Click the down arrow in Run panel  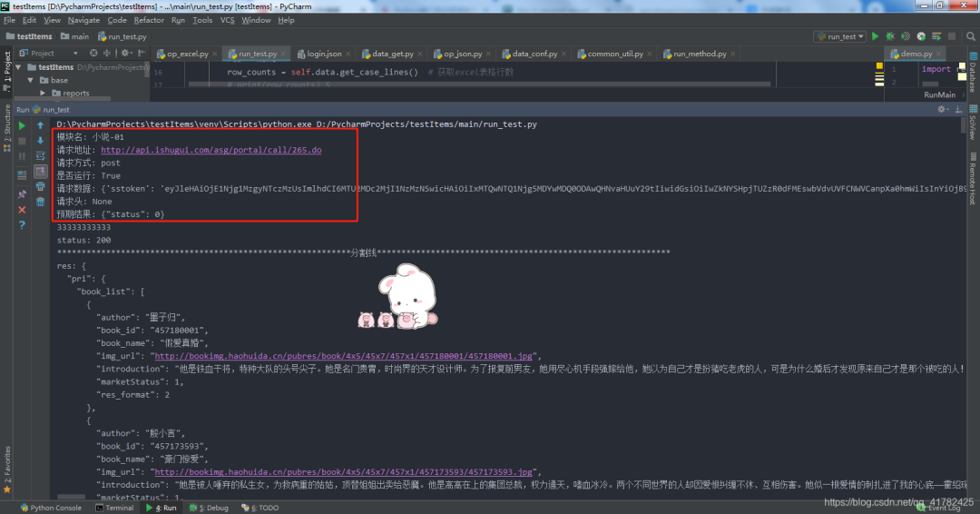[41, 141]
